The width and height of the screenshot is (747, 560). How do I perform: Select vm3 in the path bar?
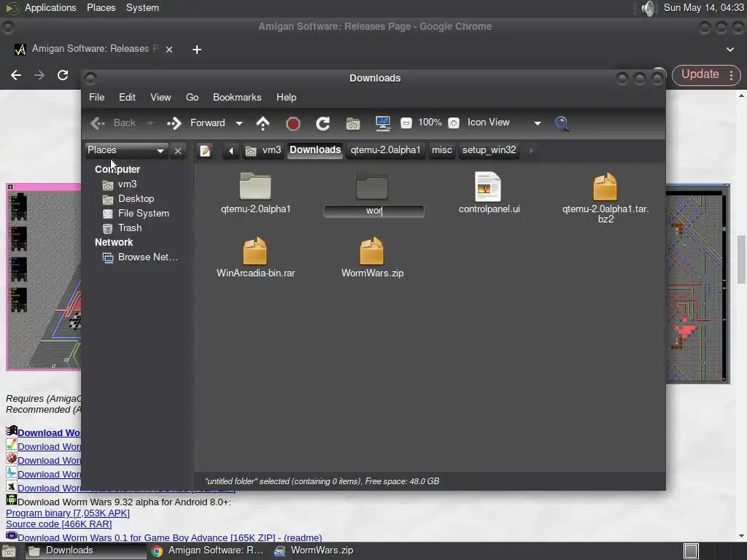[263, 150]
